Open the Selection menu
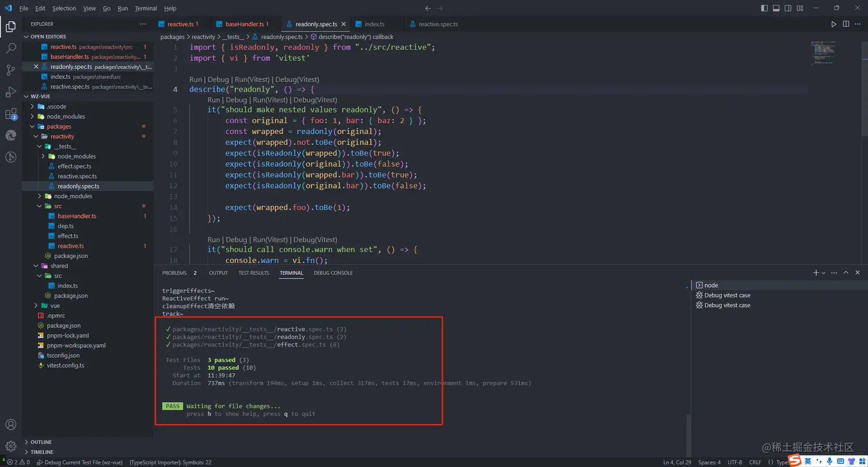868x467 pixels. (x=64, y=8)
